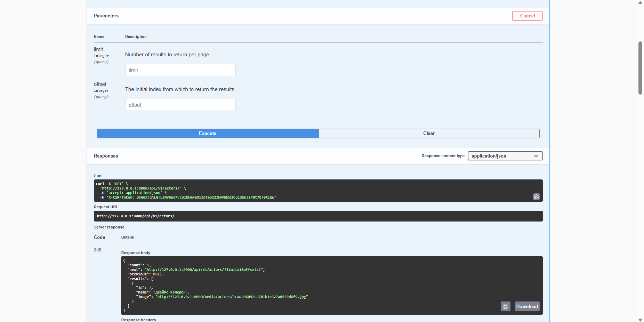
Task: Click the Request URL code block
Action: tap(318, 216)
